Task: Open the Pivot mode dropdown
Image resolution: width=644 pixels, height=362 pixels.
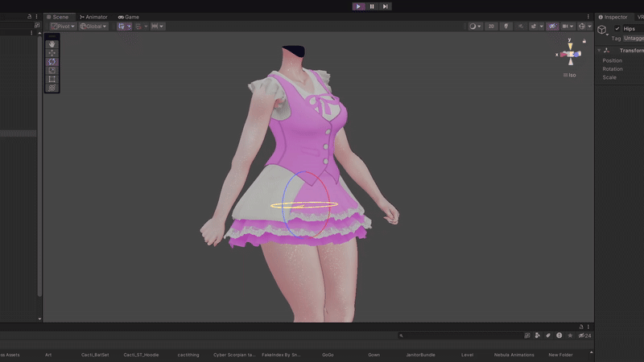Action: click(63, 27)
